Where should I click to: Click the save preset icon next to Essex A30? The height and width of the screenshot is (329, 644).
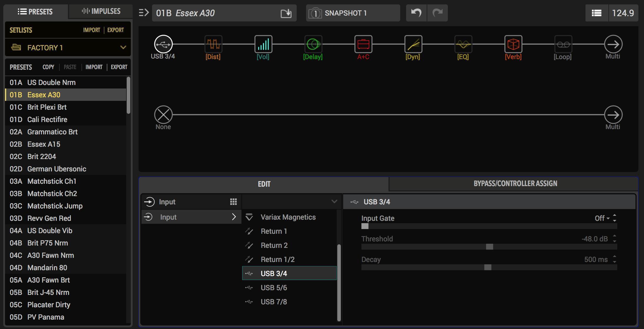(286, 13)
